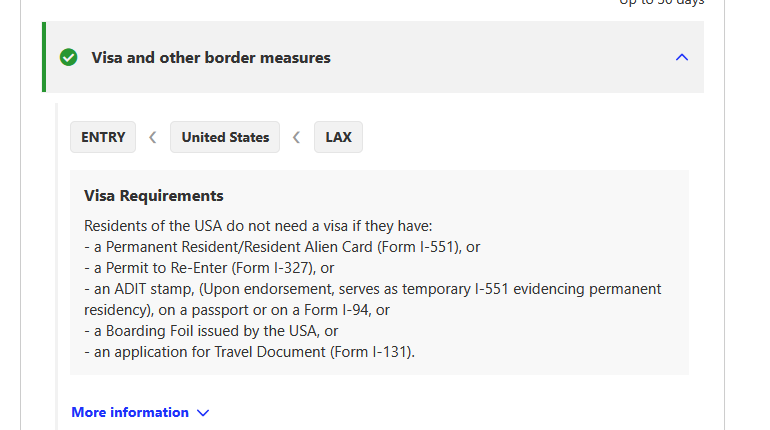770x430 pixels.
Task: Select the LAX airport chip
Action: 338,137
